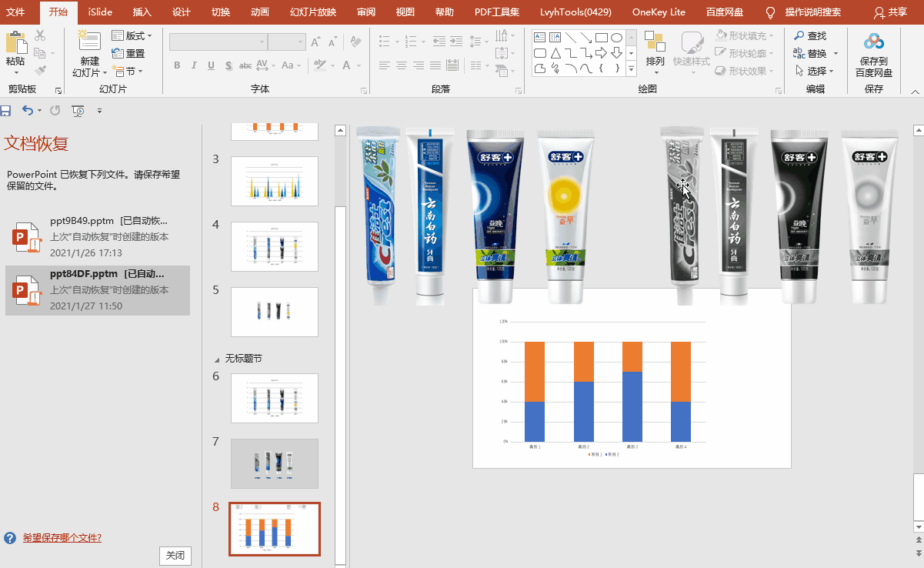Click the Increase Font Size icon

click(316, 42)
